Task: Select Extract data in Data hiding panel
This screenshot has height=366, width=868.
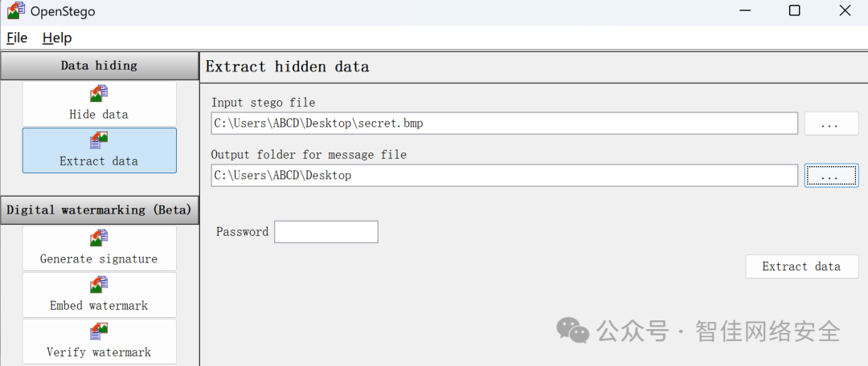Action: [x=99, y=150]
